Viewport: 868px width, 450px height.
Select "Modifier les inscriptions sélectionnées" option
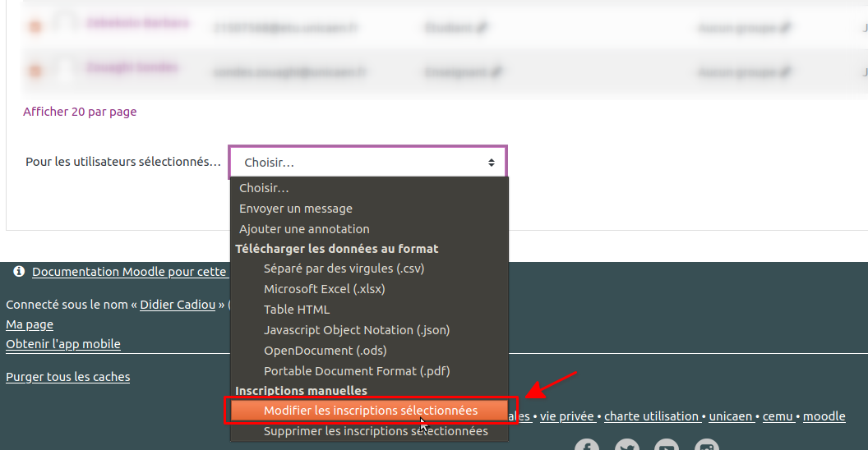click(370, 411)
